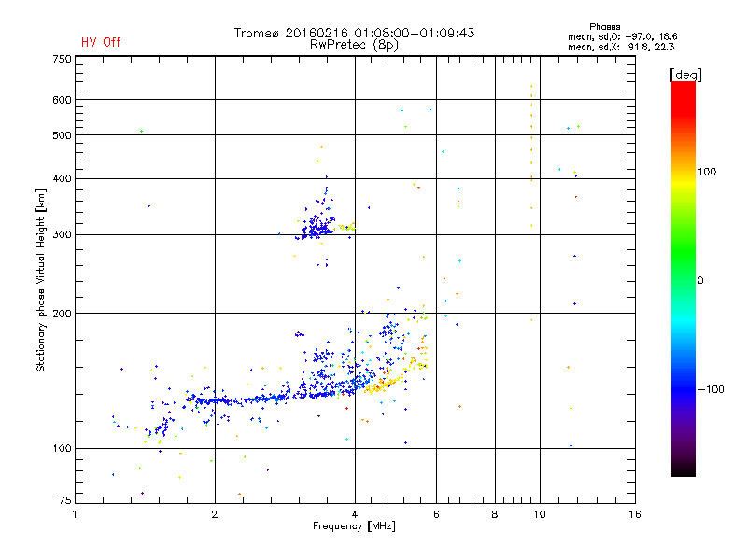This screenshot has width=747, height=560.
Task: Click the 10 MHz frequency tick label
Action: [540, 514]
